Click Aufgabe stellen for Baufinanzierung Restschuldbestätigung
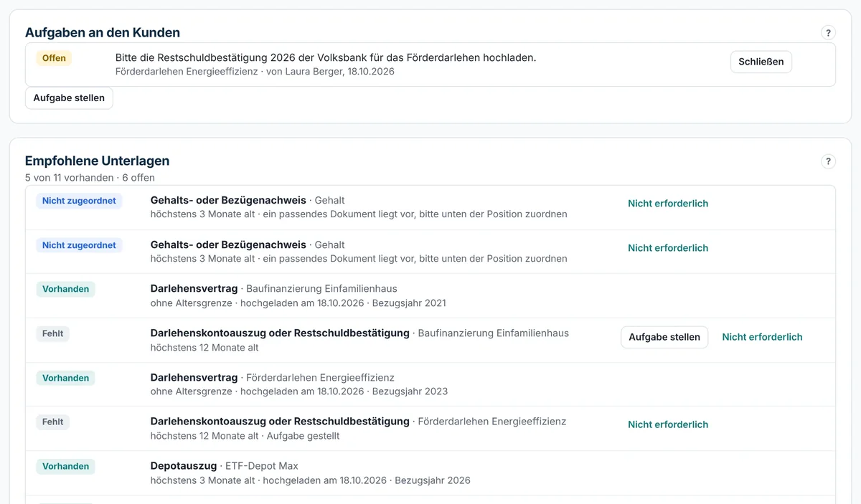Screen dimensions: 861x504 click(x=664, y=337)
